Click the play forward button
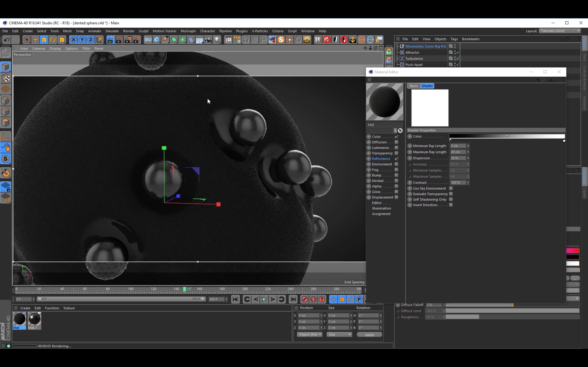 coord(264,299)
